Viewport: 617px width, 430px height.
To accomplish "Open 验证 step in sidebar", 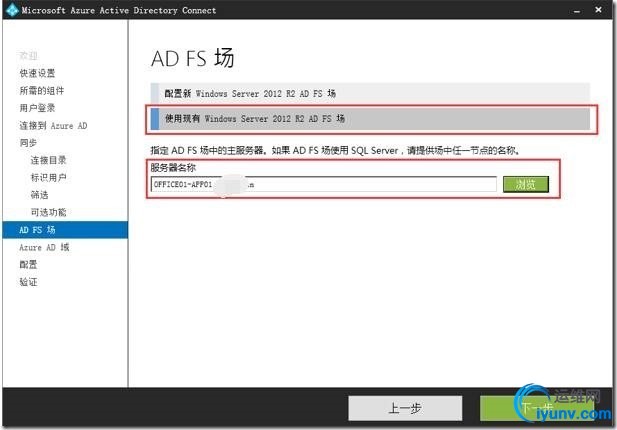I will [x=28, y=282].
